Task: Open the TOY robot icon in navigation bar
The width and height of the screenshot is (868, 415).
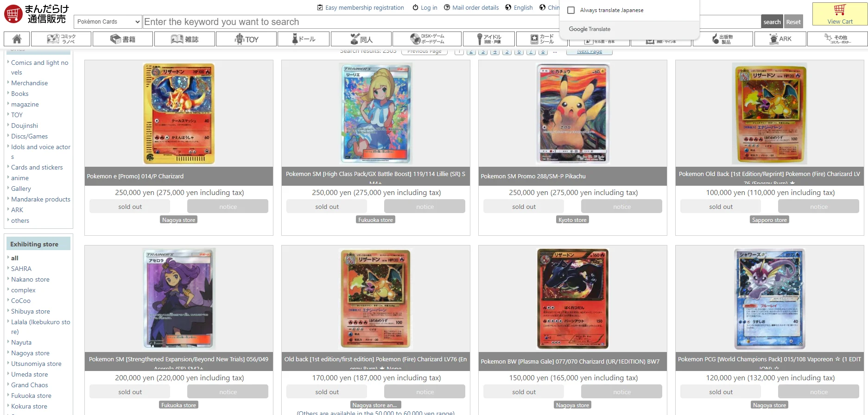Action: click(247, 39)
